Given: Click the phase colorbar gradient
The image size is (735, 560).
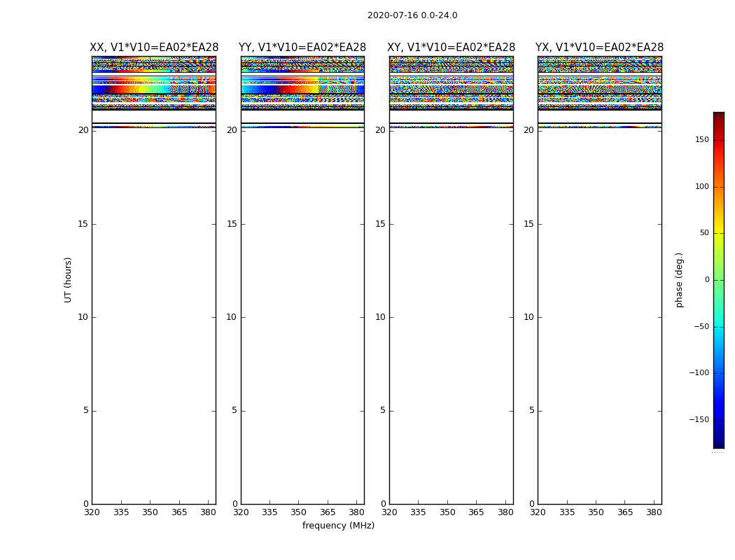Looking at the screenshot, I should (719, 280).
